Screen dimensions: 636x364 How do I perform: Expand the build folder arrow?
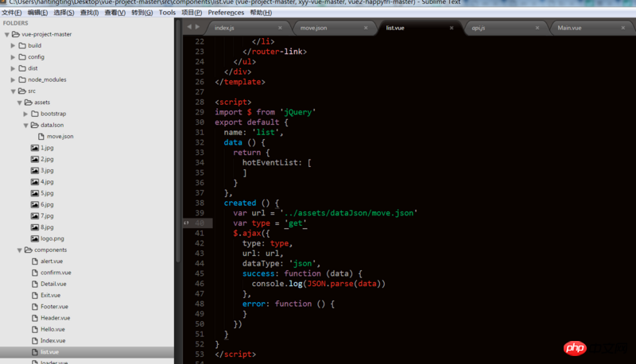click(13, 46)
